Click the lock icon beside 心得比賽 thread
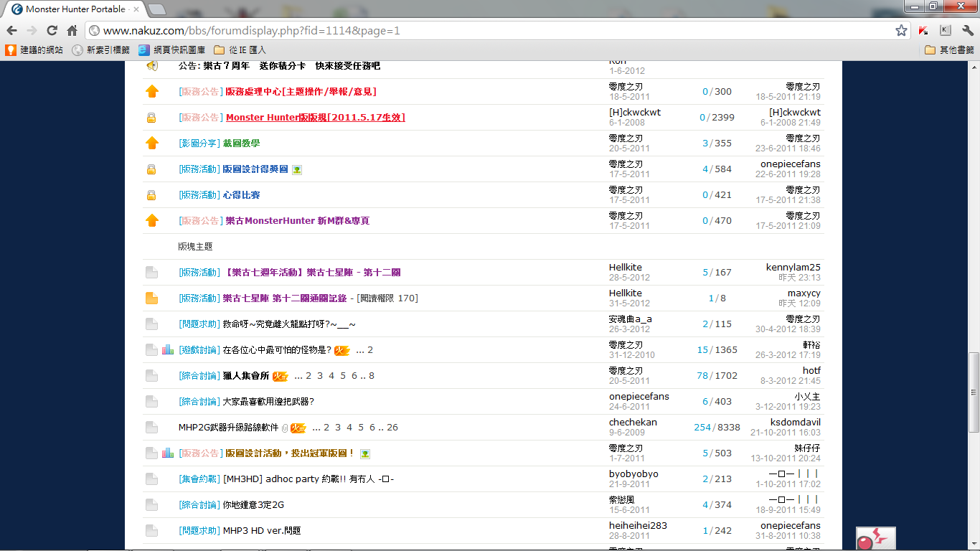This screenshot has height=551, width=980. point(151,195)
